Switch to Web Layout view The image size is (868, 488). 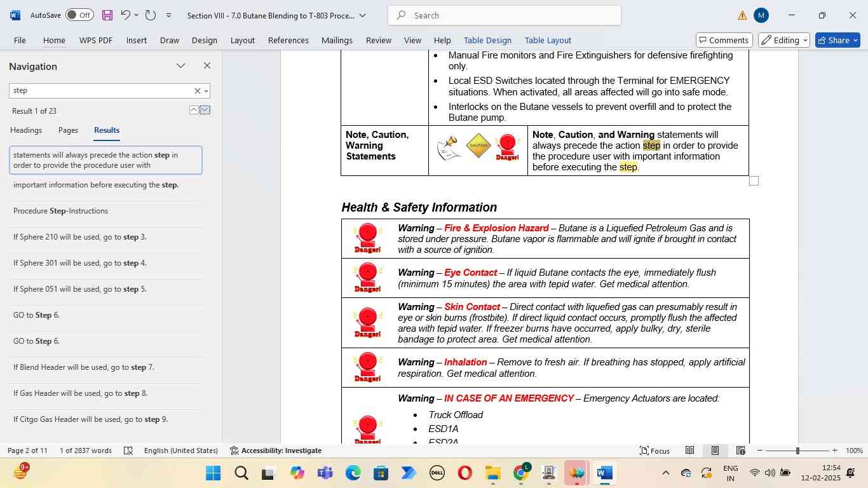pyautogui.click(x=740, y=451)
